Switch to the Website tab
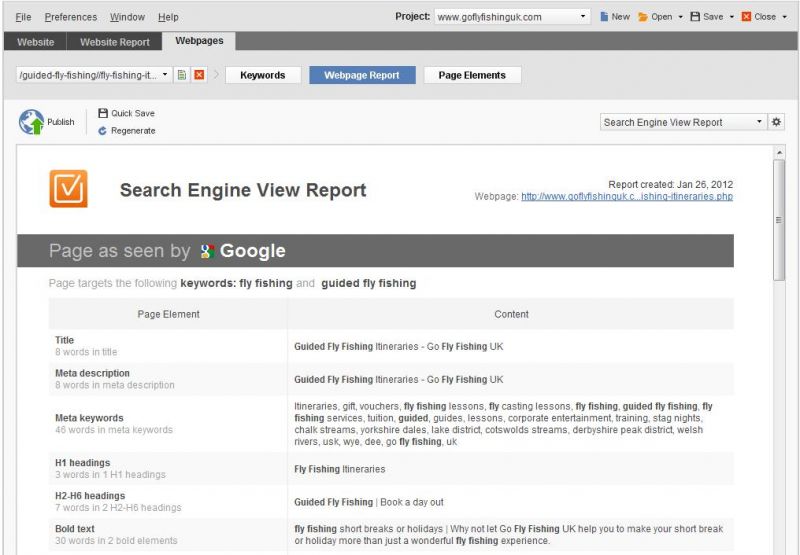Image resolution: width=800 pixels, height=555 pixels. pos(35,42)
